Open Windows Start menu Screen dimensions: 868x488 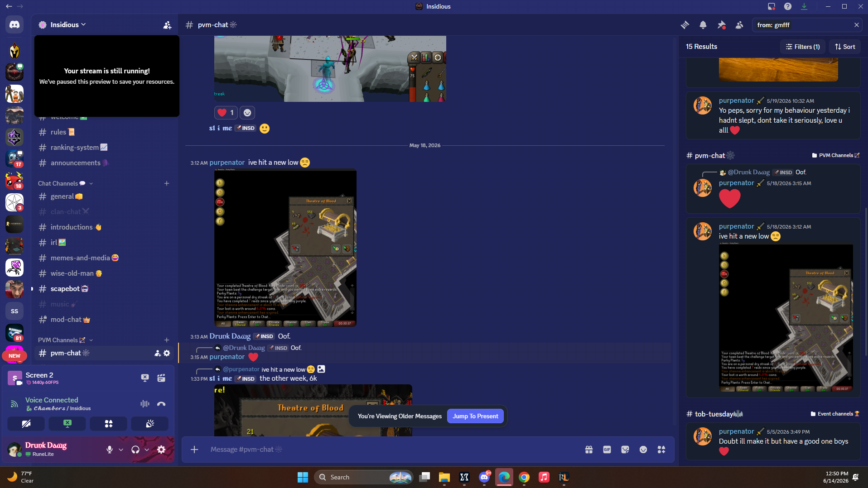coord(303,477)
